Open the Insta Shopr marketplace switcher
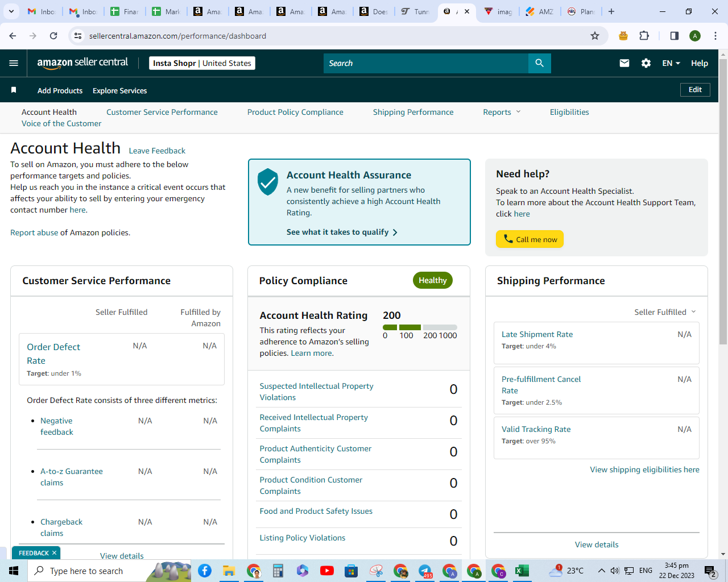This screenshot has height=582, width=728. click(202, 63)
